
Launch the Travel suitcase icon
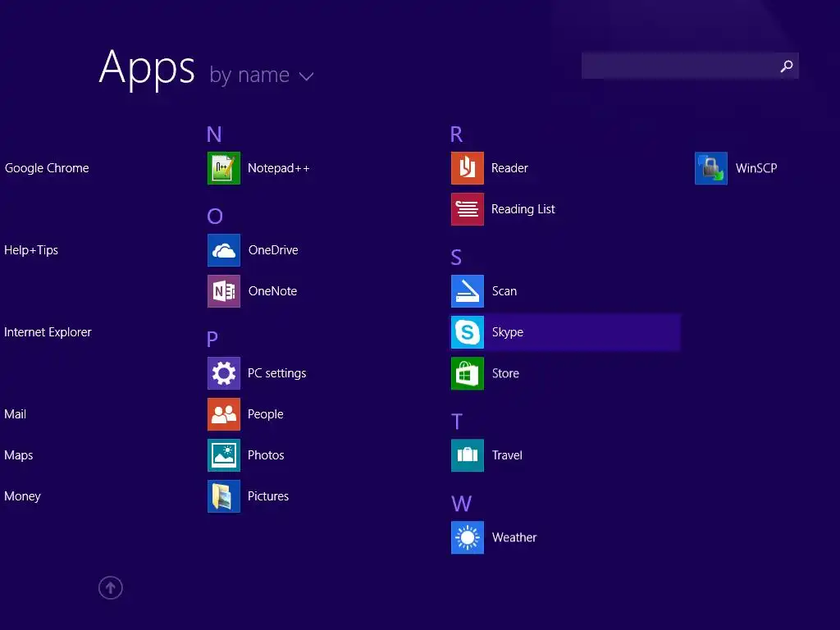(467, 454)
